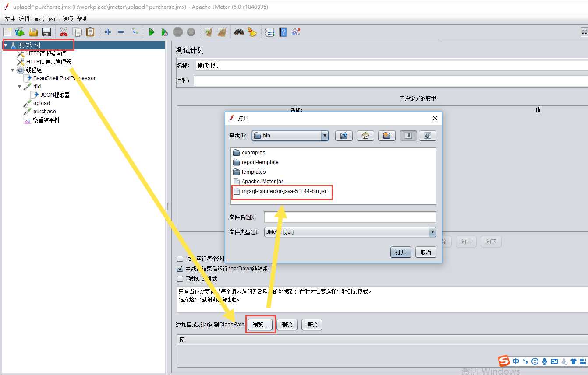This screenshot has width=588, height=375.
Task: Open the 编辑 menu
Action: point(24,19)
